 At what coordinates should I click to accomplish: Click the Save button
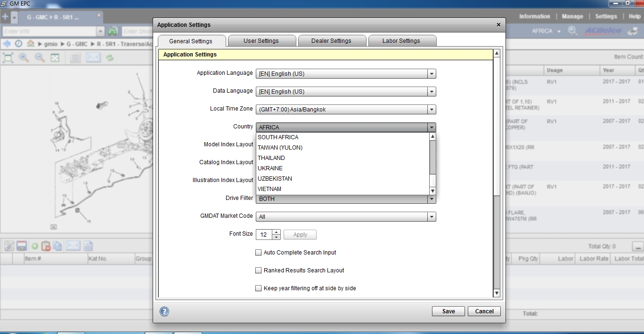coord(448,311)
